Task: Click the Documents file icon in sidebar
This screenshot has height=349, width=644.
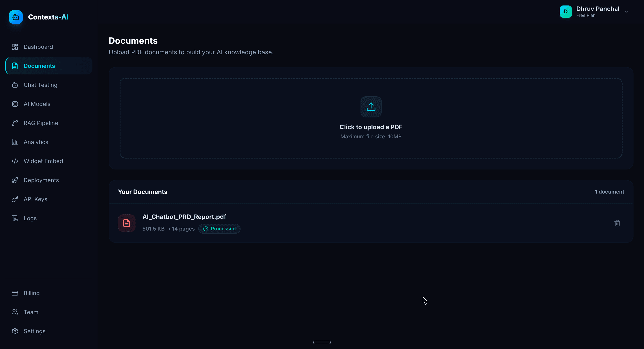Action: [15, 66]
